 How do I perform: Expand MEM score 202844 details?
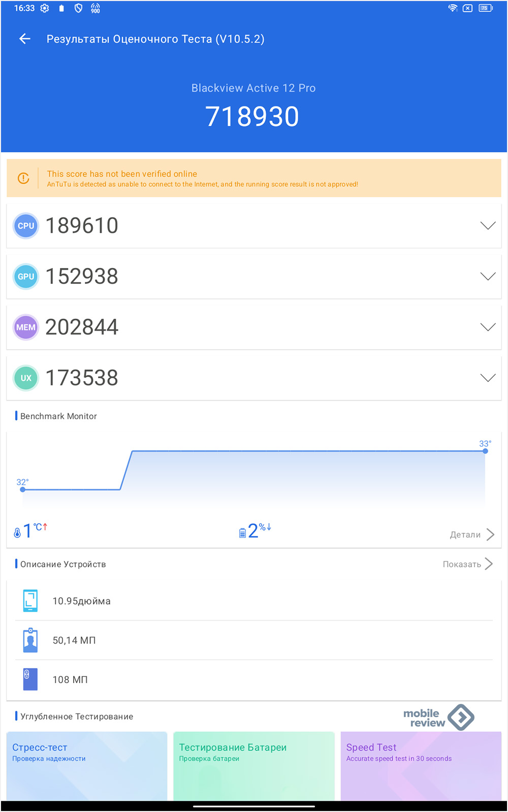(x=488, y=327)
